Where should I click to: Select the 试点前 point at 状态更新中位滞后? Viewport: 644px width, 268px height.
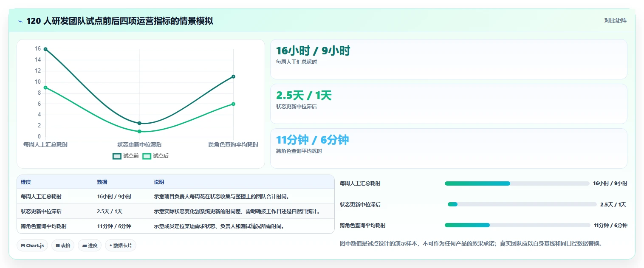139,123
